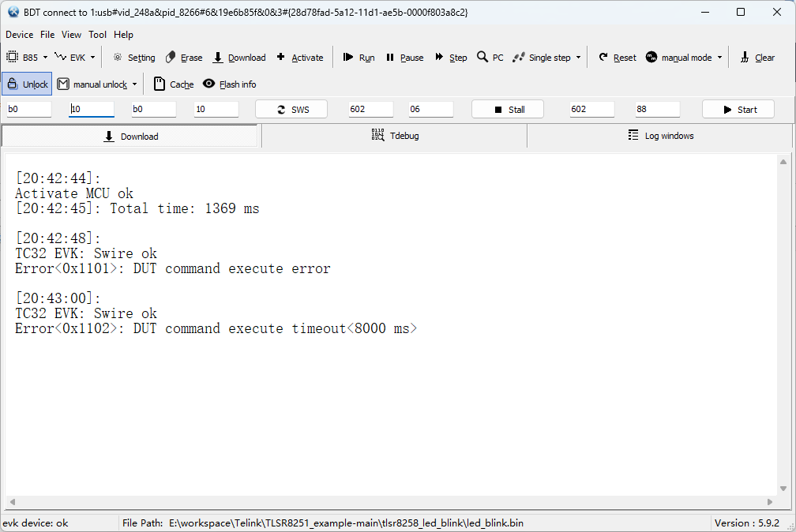Click the manual unlock tool

(x=92, y=84)
